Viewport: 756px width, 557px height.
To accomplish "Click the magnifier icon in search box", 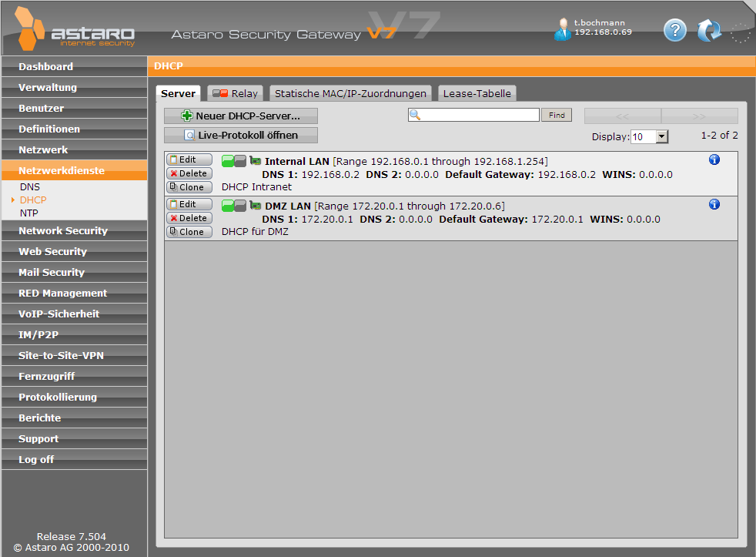I will point(415,115).
